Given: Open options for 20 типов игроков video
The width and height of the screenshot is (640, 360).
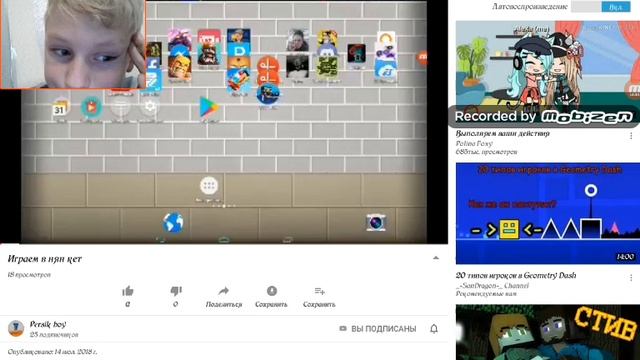Looking at the screenshot, I should (x=631, y=278).
